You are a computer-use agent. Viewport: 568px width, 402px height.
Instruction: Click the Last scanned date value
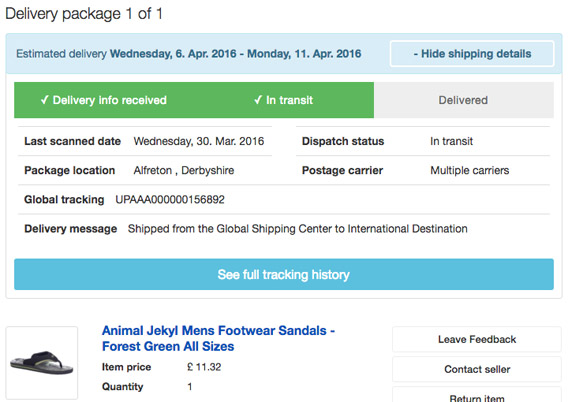[x=199, y=141]
